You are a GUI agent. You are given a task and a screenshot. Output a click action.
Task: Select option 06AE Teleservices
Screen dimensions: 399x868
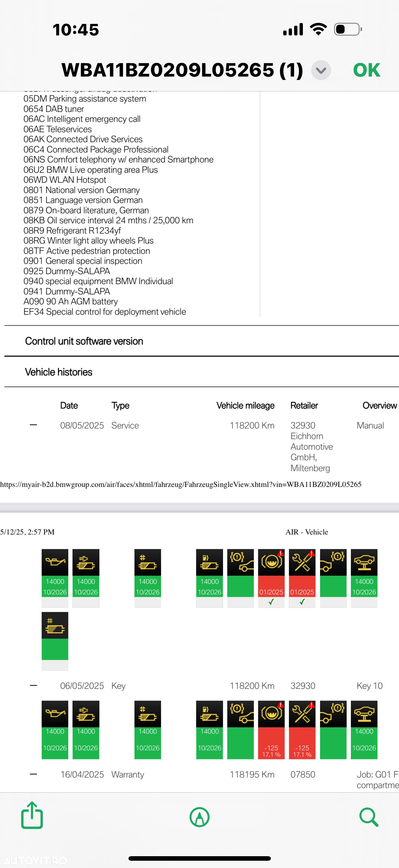pos(57,129)
